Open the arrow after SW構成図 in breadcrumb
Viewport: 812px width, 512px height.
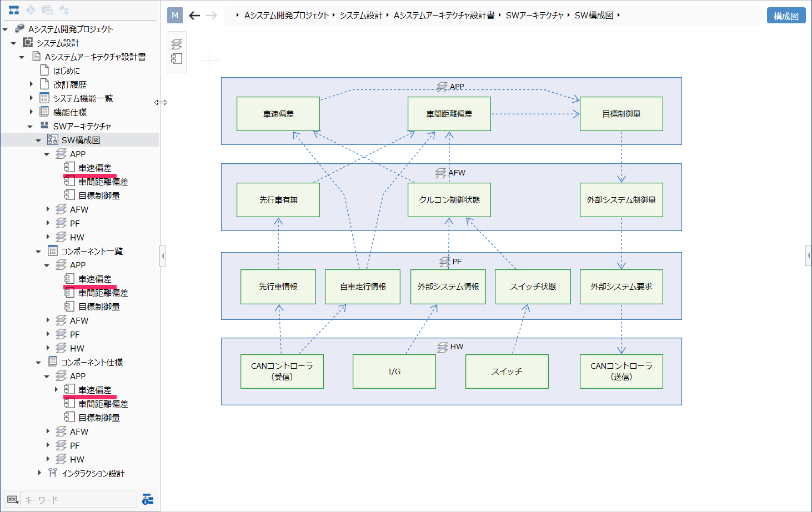tap(618, 15)
